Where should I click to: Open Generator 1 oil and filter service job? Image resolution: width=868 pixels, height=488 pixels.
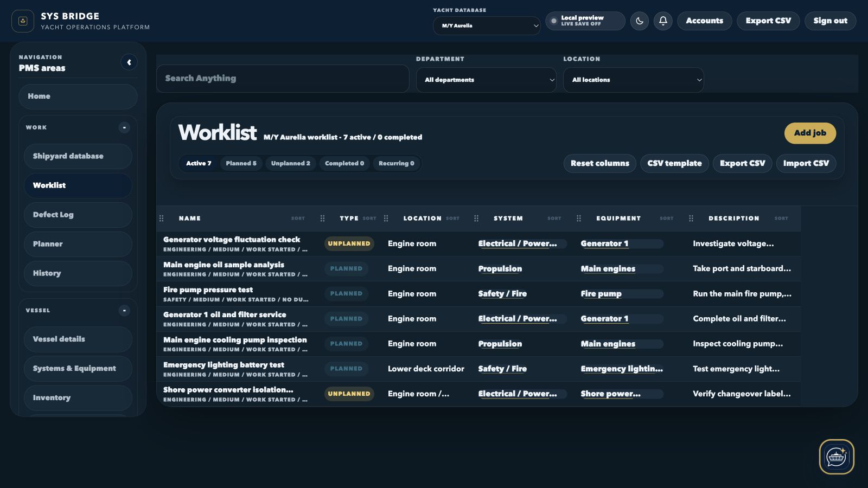pos(225,314)
